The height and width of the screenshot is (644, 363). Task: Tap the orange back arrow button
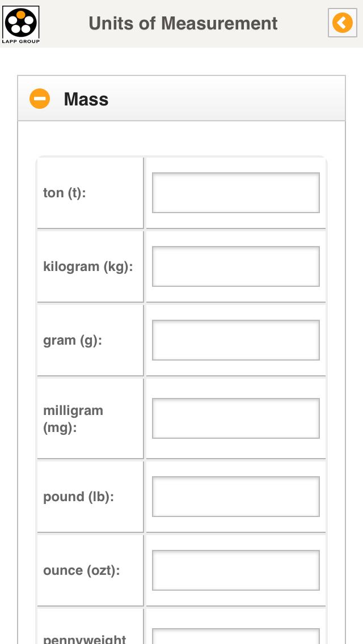342,23
